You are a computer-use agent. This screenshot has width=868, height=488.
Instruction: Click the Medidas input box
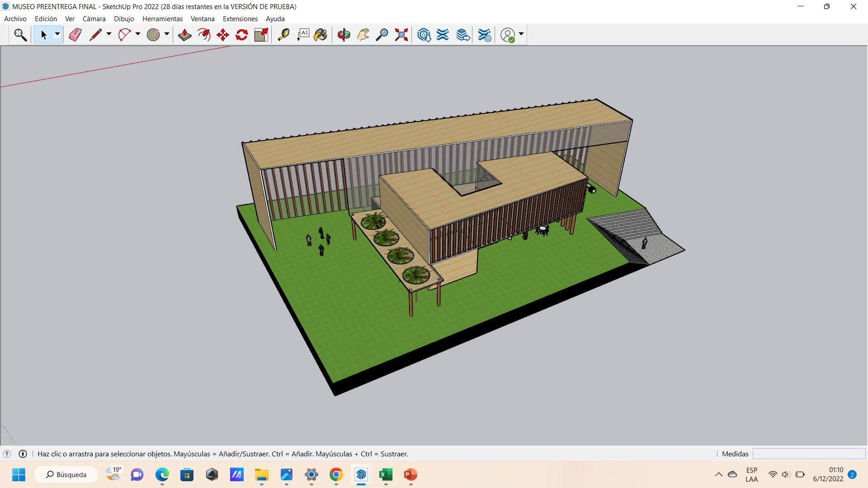[808, 454]
